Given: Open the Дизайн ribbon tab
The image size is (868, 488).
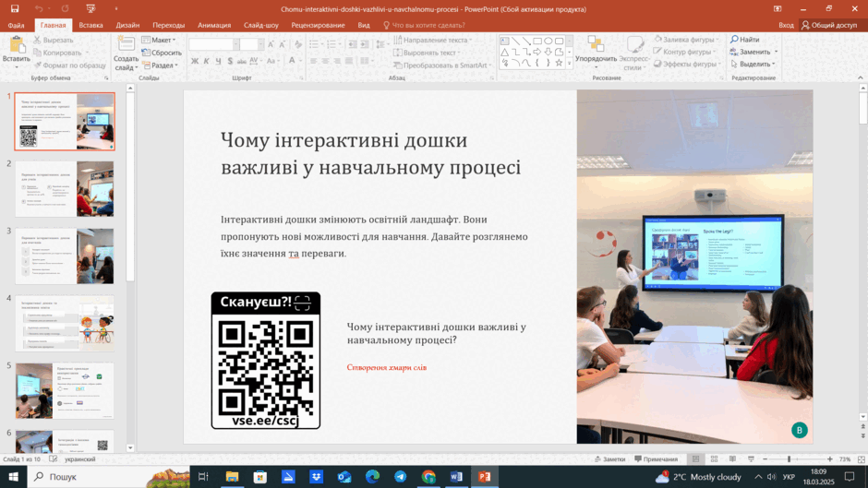Looking at the screenshot, I should click(127, 25).
